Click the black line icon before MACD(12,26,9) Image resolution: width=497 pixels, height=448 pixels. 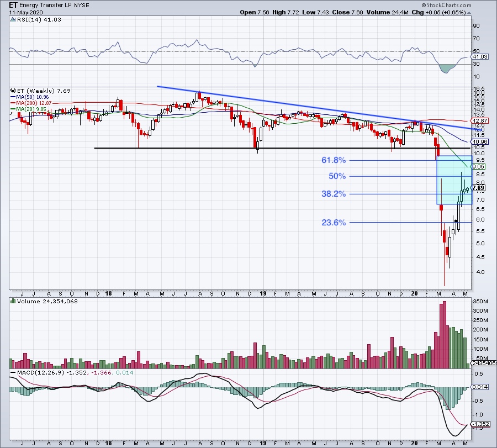point(13,372)
